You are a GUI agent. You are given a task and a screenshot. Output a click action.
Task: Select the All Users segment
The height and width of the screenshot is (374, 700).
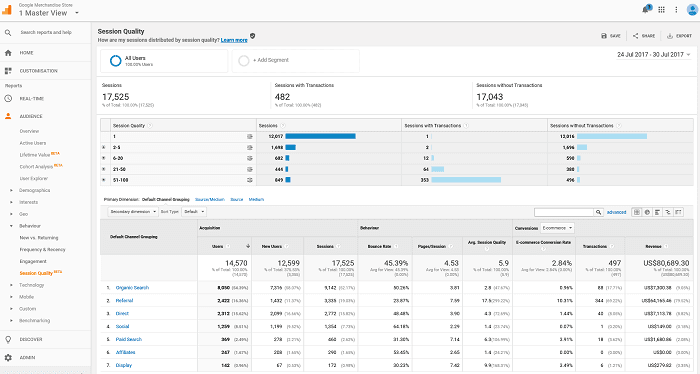coord(164,61)
